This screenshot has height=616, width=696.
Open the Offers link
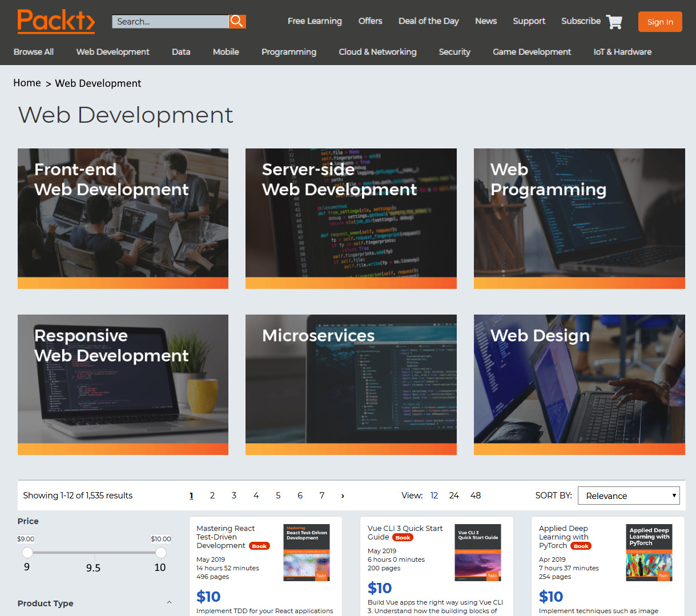pos(370,21)
